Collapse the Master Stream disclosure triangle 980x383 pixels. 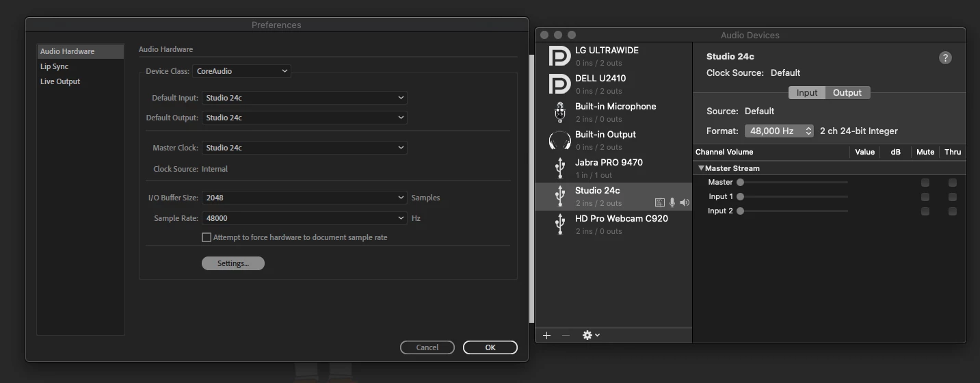pyautogui.click(x=701, y=168)
